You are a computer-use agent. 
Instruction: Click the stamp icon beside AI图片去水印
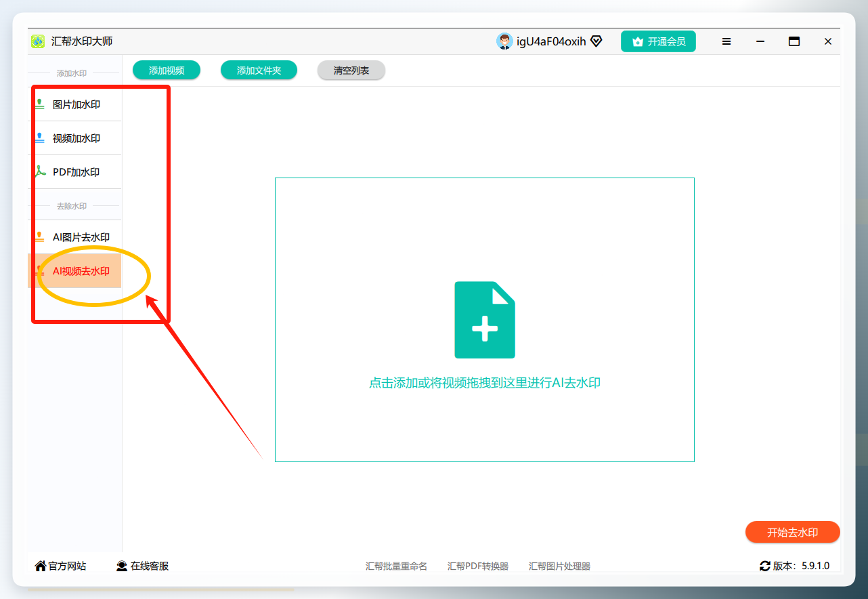pyautogui.click(x=40, y=237)
